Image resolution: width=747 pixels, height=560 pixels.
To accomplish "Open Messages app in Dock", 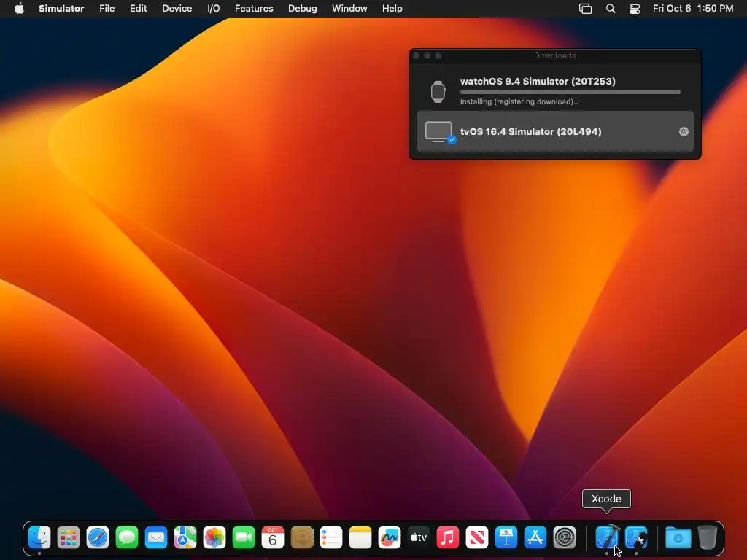I will point(127,537).
